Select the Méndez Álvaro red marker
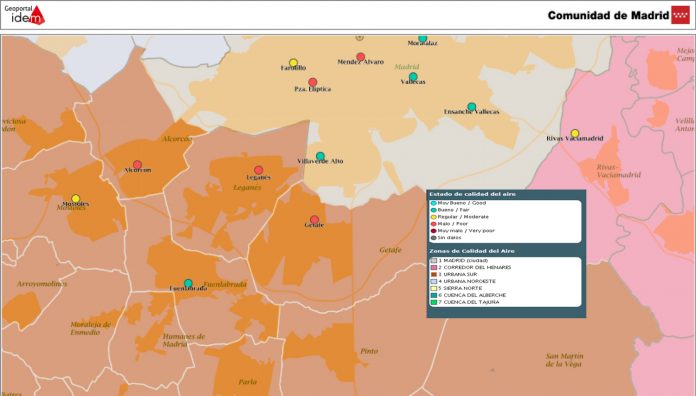Image resolution: width=696 pixels, height=396 pixels. point(360,57)
